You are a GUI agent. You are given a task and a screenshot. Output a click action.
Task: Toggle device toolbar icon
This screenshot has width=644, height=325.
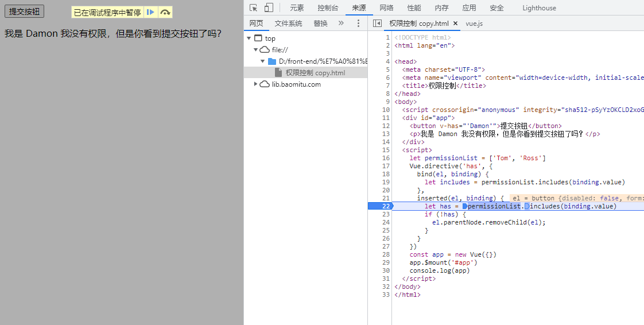pyautogui.click(x=269, y=8)
